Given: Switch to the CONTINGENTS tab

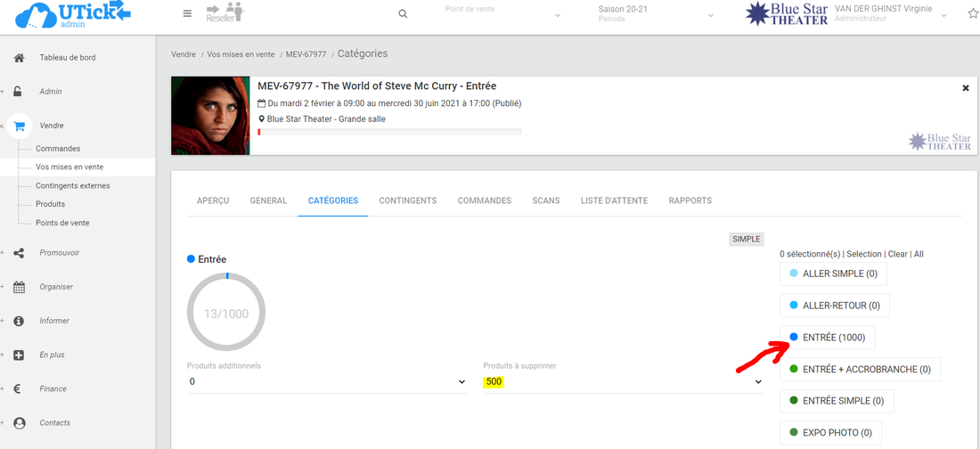Looking at the screenshot, I should 407,200.
